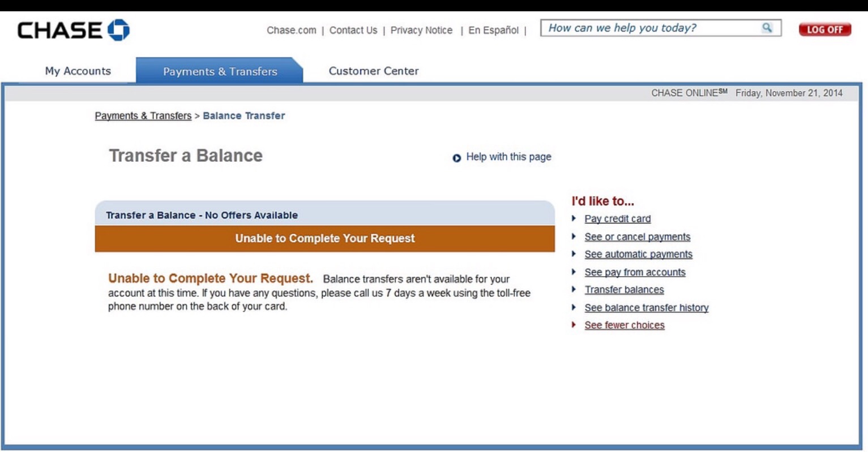Screen dimensions: 868x452
Task: Switch language with En Español link
Action: (493, 31)
